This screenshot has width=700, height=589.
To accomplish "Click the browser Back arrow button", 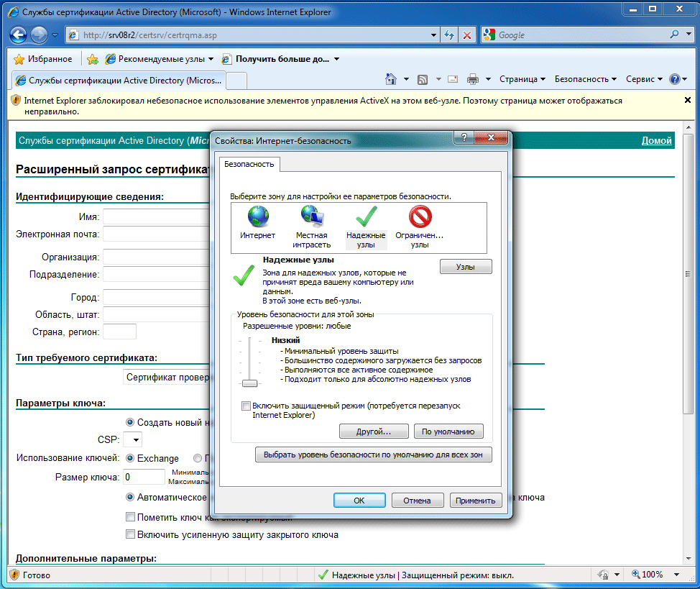I will 19,35.
